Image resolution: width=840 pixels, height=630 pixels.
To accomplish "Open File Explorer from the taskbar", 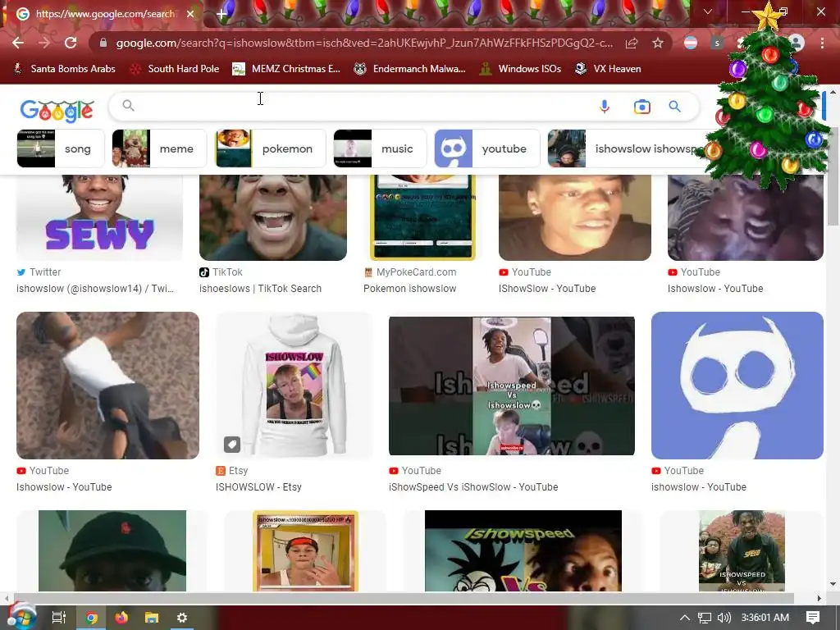I will (152, 618).
